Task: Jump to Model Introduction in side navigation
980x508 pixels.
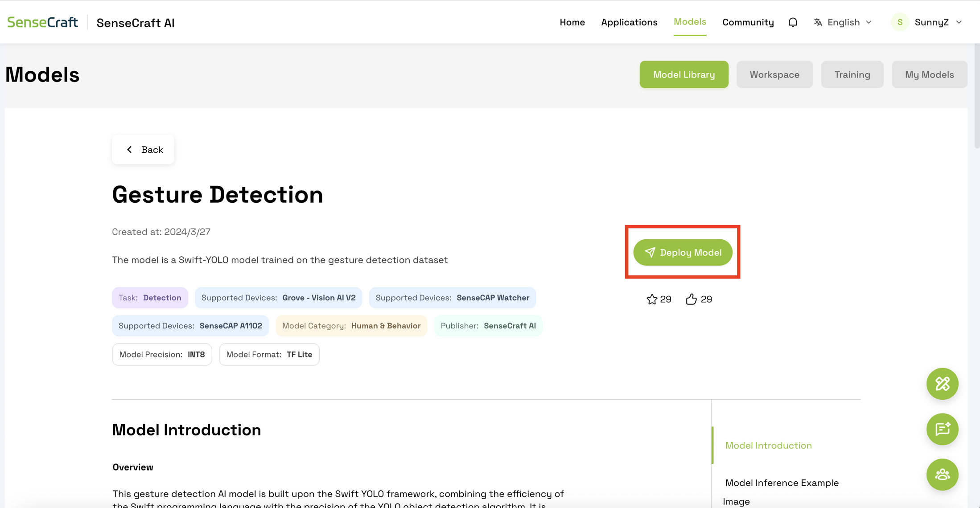Action: coord(768,445)
